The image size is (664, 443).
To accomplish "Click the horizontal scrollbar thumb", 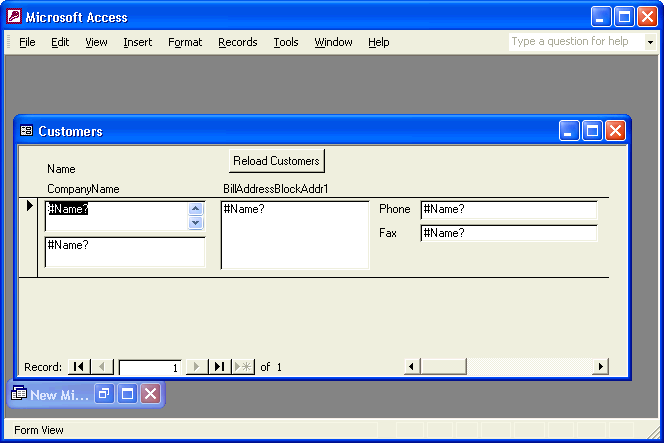I will point(444,366).
